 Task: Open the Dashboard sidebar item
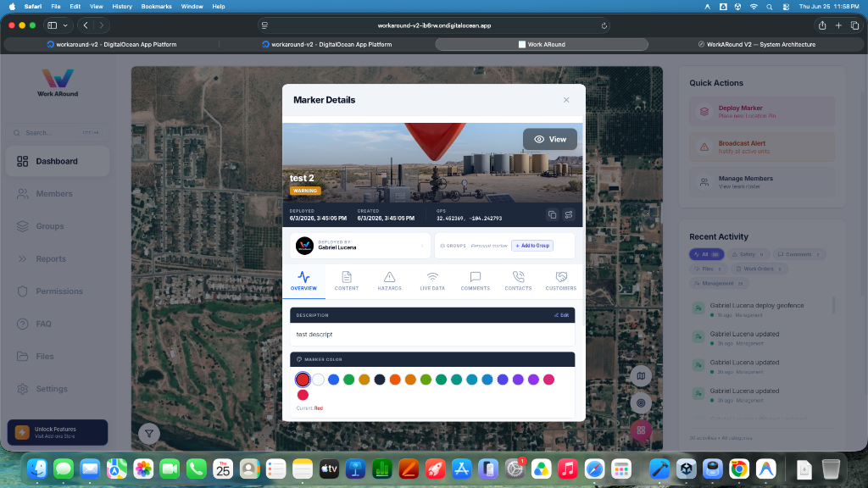(58, 162)
